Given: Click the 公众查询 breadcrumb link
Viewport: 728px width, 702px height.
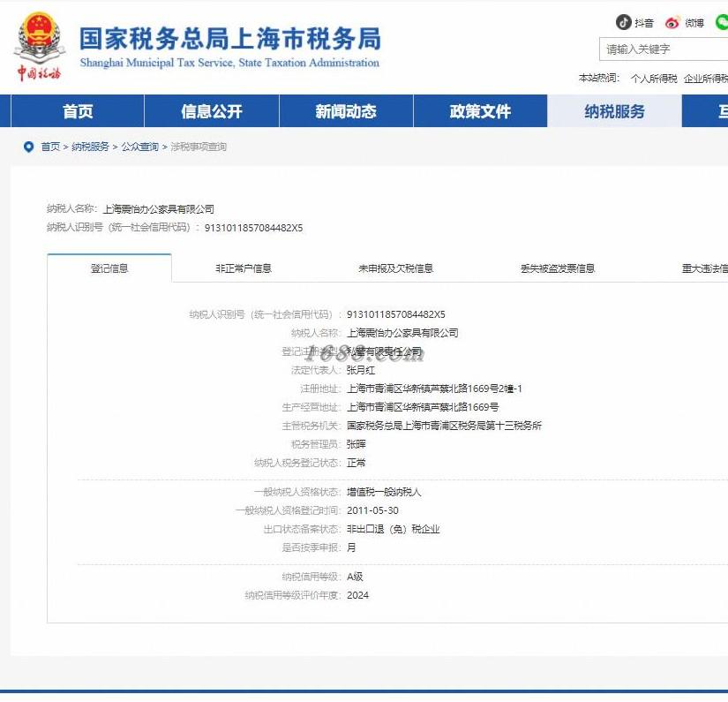Looking at the screenshot, I should 139,147.
